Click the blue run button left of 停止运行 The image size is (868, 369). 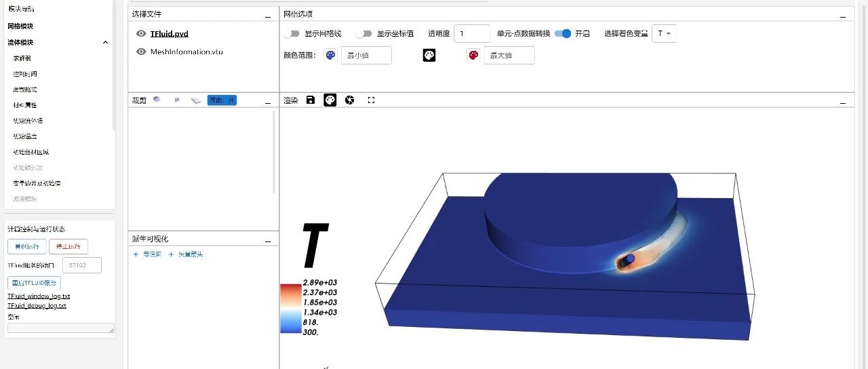(x=27, y=247)
